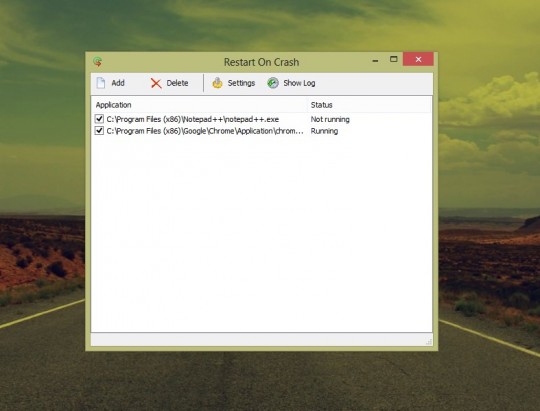Click the Show Log text label
Viewport: 540px width, 411px height.
click(299, 83)
